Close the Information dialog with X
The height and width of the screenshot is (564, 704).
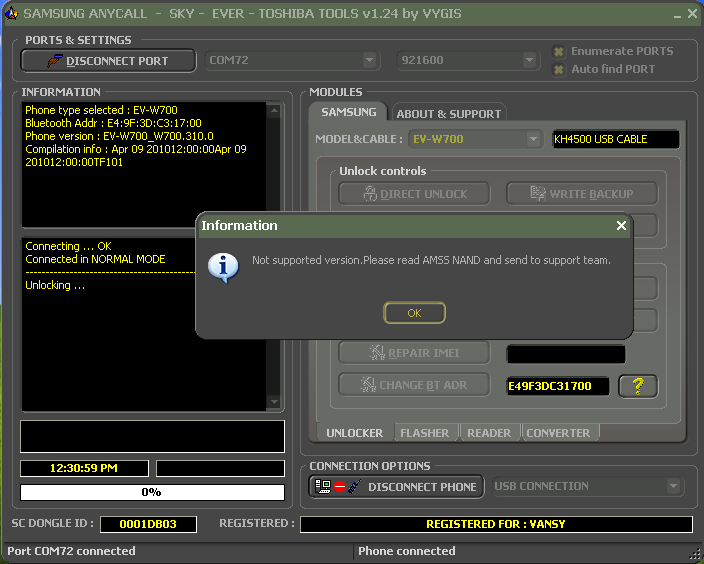click(621, 226)
